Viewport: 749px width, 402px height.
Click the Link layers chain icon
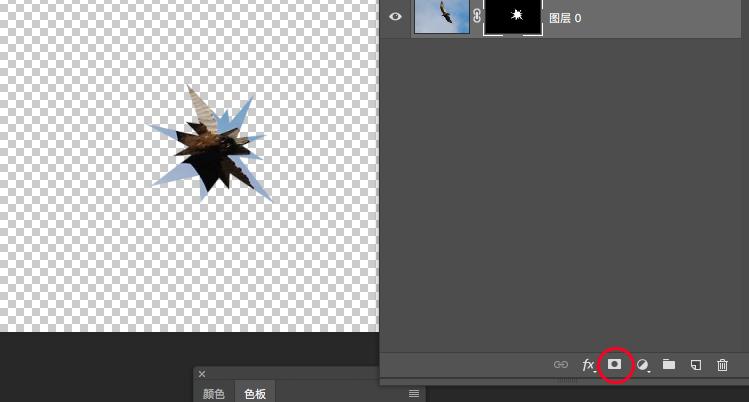[x=561, y=365]
